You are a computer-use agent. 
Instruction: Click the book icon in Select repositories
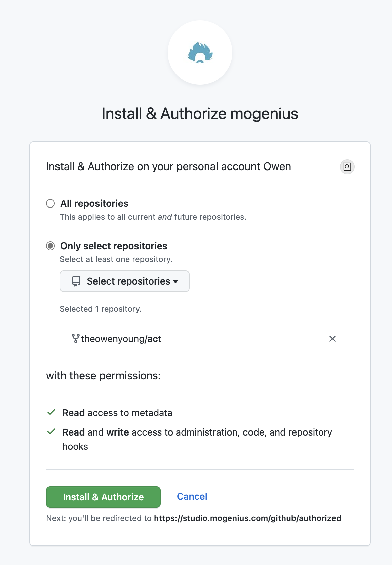[76, 281]
